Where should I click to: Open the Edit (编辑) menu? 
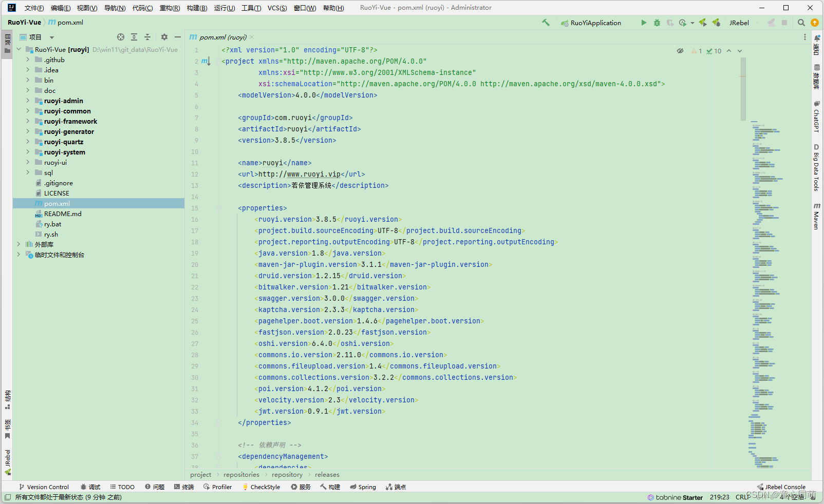click(60, 8)
